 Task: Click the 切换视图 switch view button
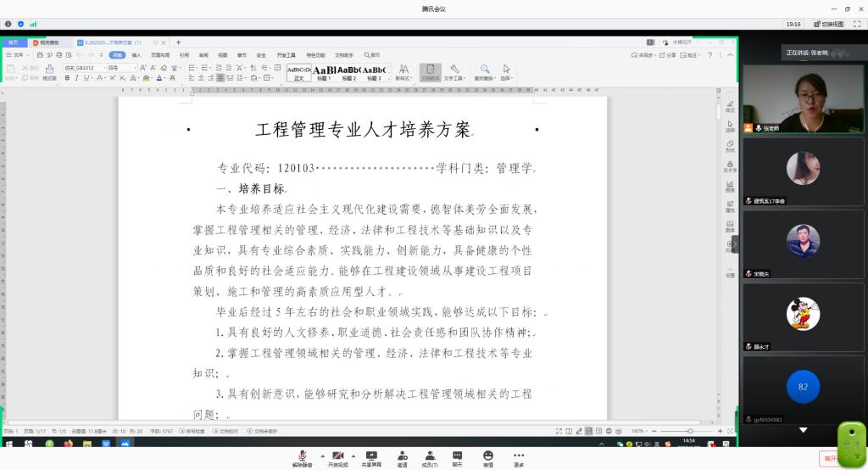[829, 24]
